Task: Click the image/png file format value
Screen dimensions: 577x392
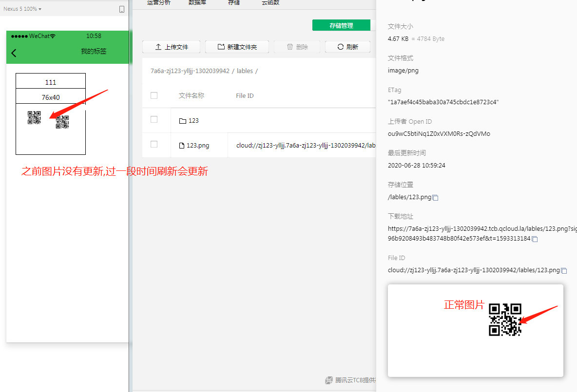Action: click(403, 70)
